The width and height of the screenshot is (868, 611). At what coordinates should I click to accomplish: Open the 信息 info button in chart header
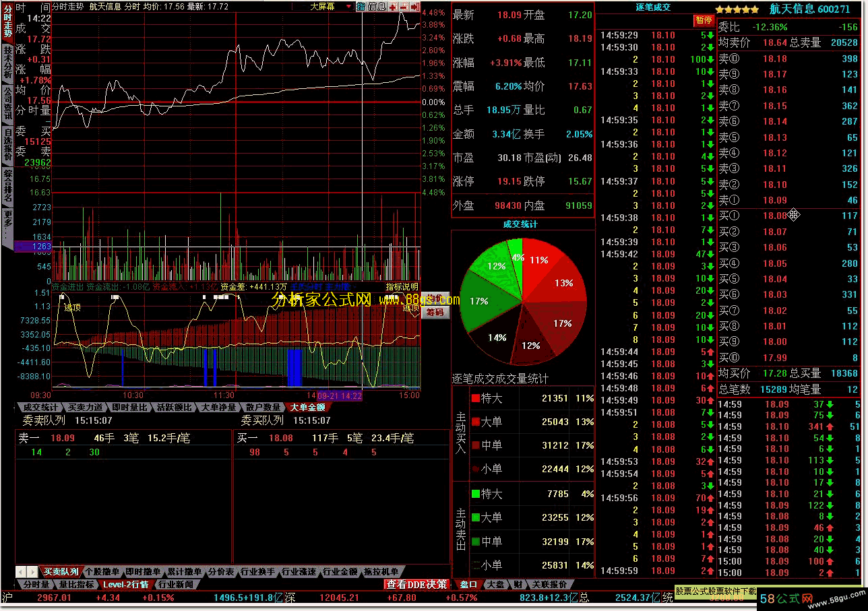[377, 6]
